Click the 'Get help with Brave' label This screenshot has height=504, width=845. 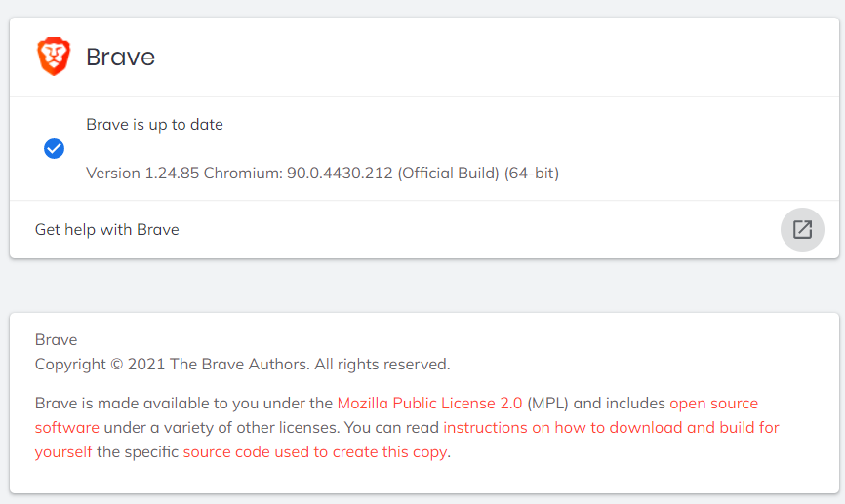pyautogui.click(x=107, y=230)
